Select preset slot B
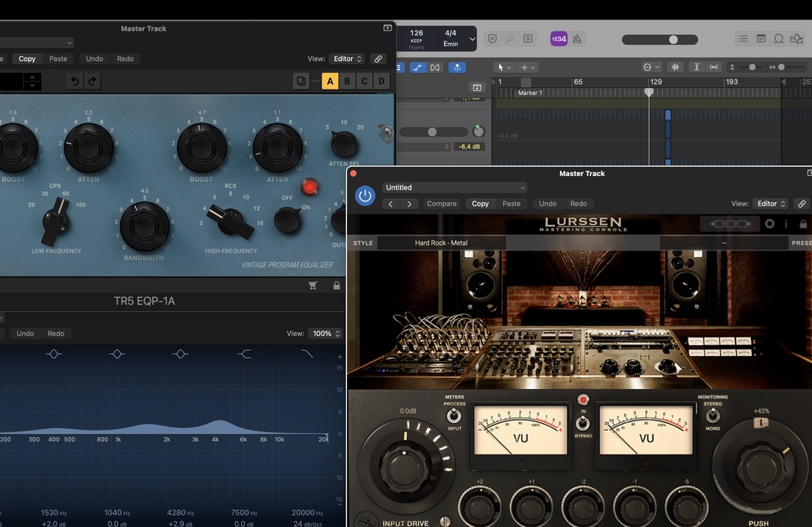Screen dimensions: 812x527 (x=347, y=81)
